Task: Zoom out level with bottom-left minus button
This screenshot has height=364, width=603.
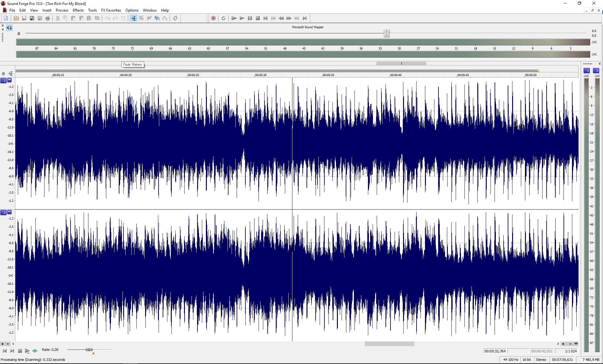Action: click(x=8, y=344)
